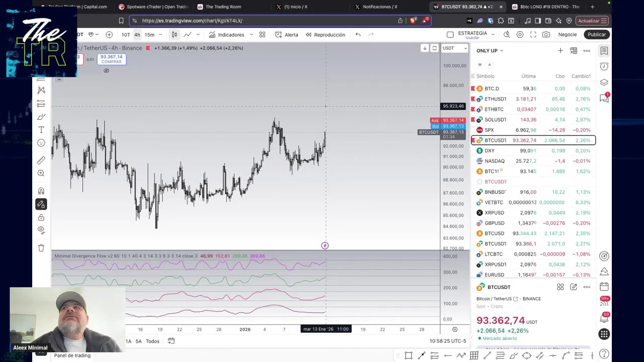644x362 pixels.
Task: Switch to the $btc LONG #19 DENTRO tab
Action: click(x=546, y=7)
